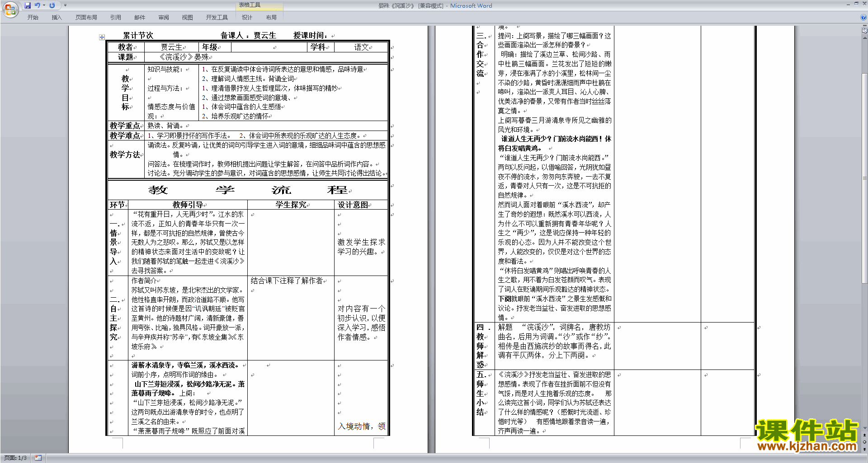Click the cell 贾云生 next to 教者
This screenshot has width=868, height=463.
pyautogui.click(x=172, y=47)
